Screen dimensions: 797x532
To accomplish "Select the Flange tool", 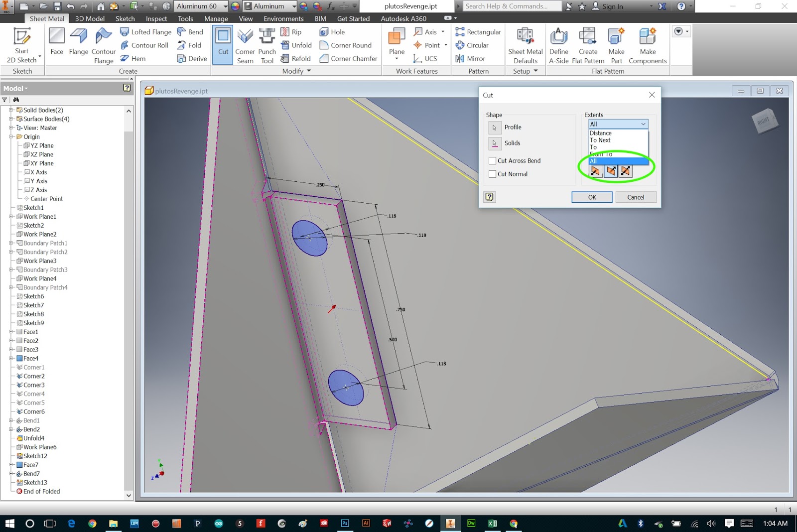I will click(78, 44).
